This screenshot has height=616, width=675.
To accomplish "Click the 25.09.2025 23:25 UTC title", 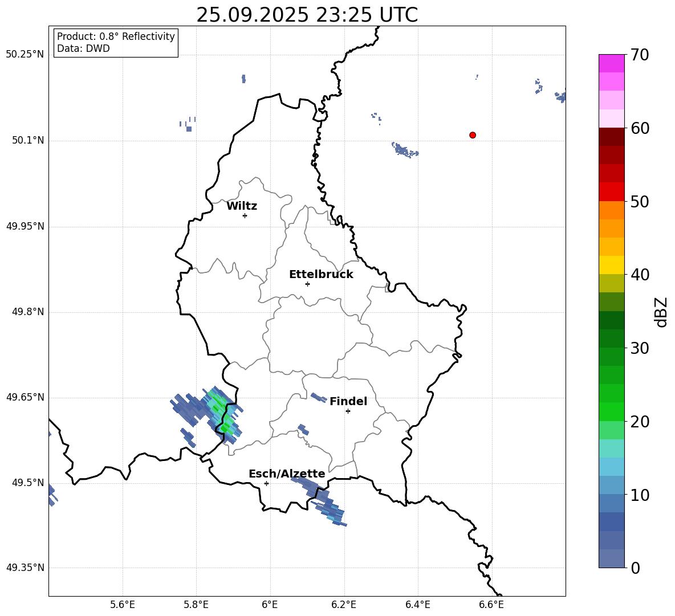I will point(307,15).
